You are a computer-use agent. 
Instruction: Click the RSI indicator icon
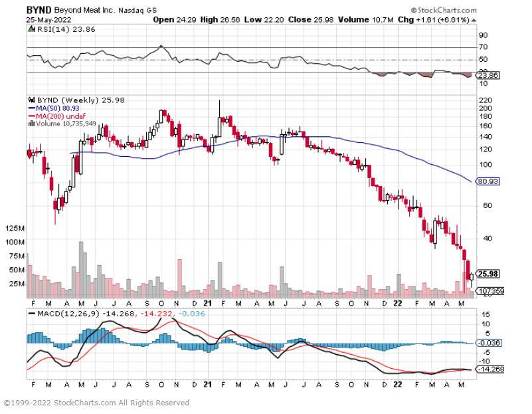click(32, 29)
